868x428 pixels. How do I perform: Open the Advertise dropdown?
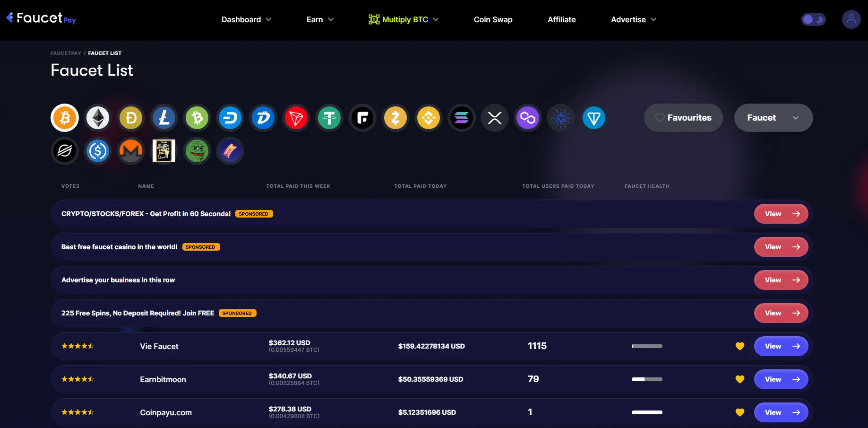pos(634,19)
